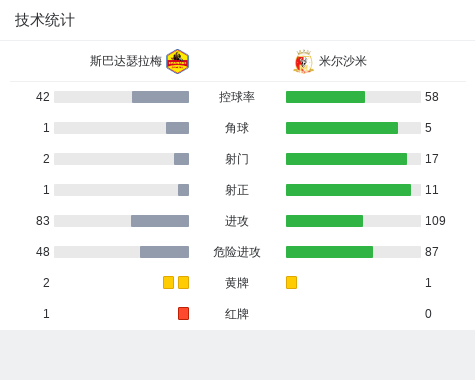Click 米尔沙米's yellow card icon
The image size is (475, 380).
coord(291,283)
